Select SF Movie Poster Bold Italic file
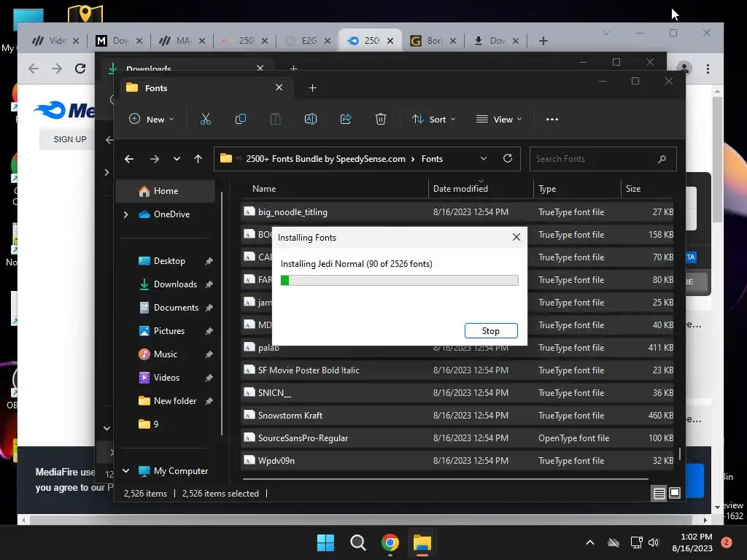The height and width of the screenshot is (560, 747). point(457,370)
